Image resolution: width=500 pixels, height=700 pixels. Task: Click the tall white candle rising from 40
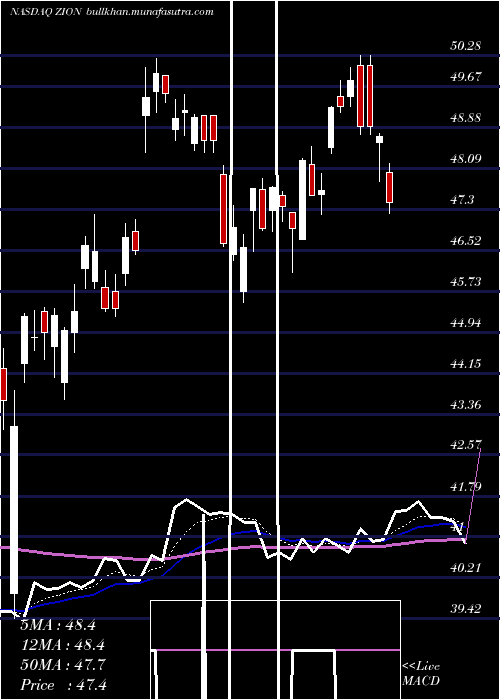(14, 509)
